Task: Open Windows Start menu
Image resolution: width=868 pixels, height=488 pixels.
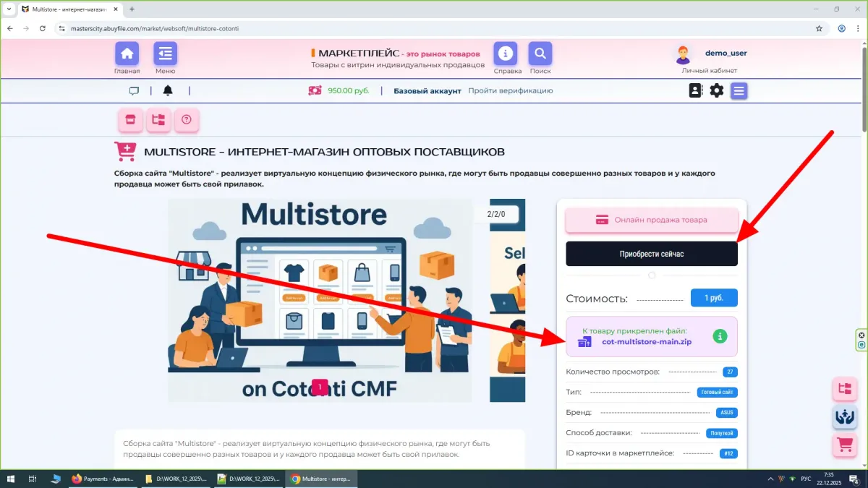Action: pos(11,479)
